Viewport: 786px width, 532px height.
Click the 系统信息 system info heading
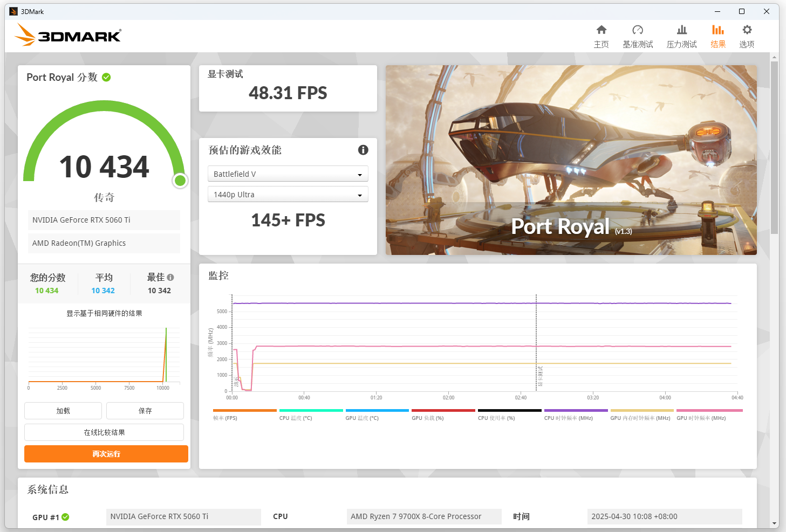click(x=48, y=489)
